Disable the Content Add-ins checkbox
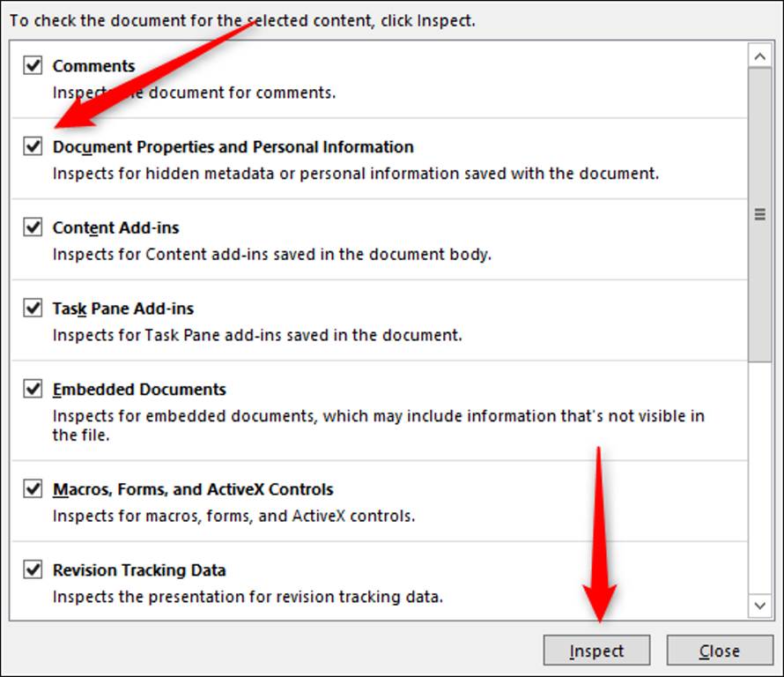The width and height of the screenshot is (784, 677). coord(33,227)
